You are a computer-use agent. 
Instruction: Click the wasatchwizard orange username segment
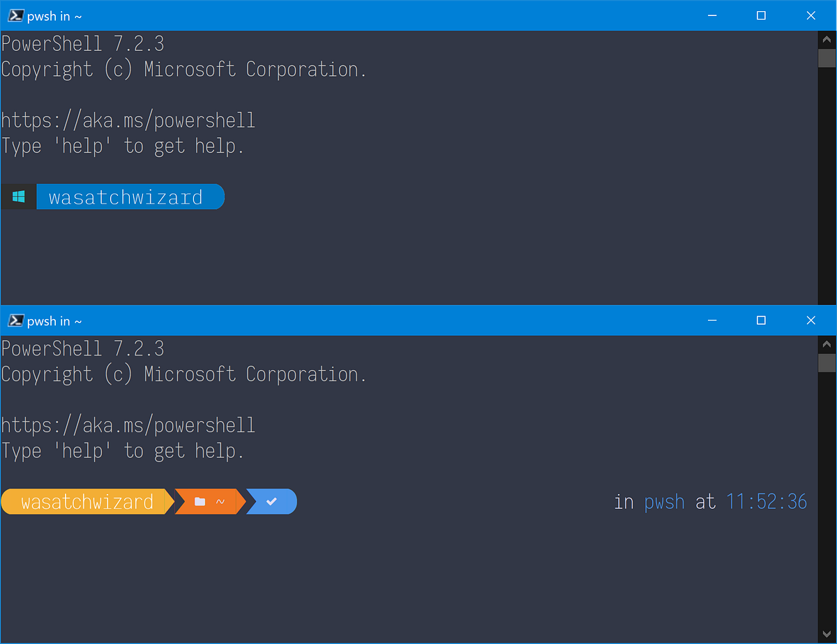[x=86, y=501]
